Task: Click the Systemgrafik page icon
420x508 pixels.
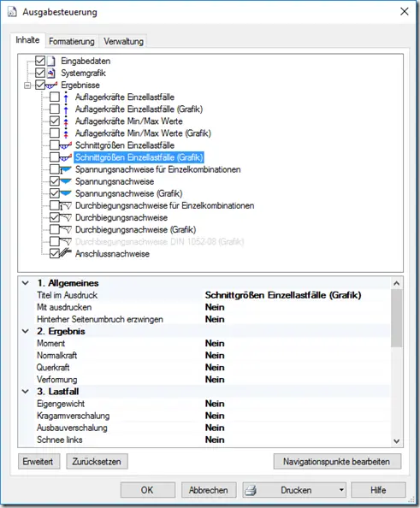Action: point(51,73)
